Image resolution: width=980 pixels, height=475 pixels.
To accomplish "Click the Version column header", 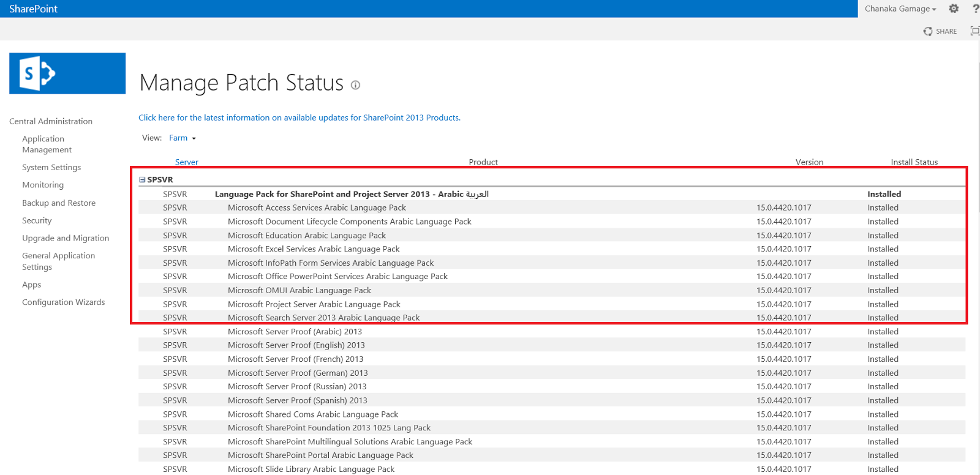I will [809, 162].
